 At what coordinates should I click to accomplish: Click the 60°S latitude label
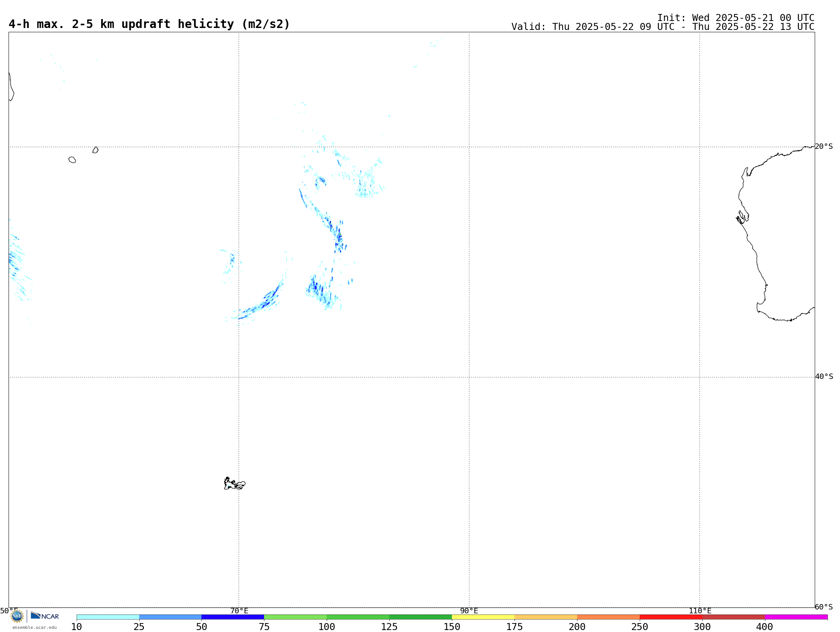click(x=824, y=607)
